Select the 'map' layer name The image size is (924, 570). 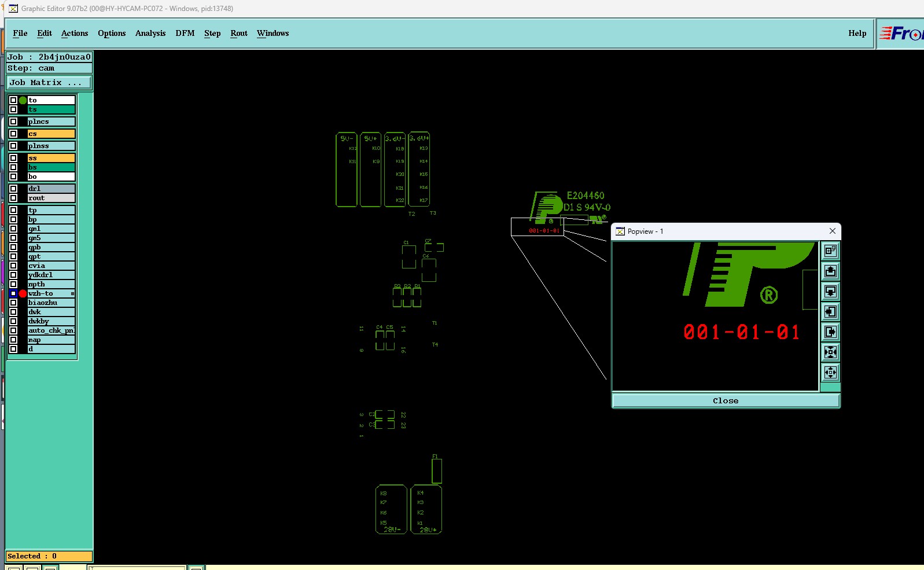(51, 340)
